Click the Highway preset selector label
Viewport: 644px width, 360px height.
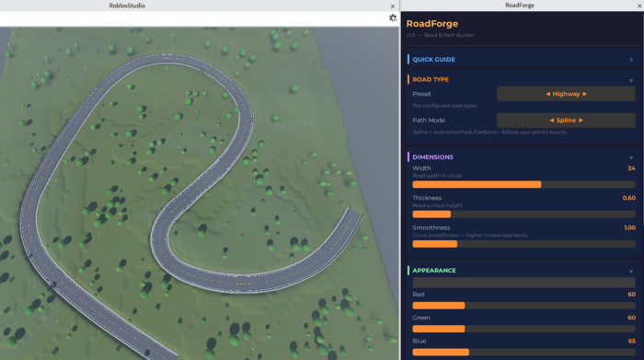(x=566, y=94)
